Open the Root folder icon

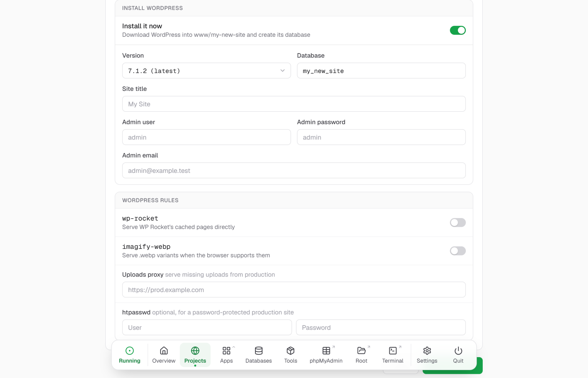[x=361, y=351]
